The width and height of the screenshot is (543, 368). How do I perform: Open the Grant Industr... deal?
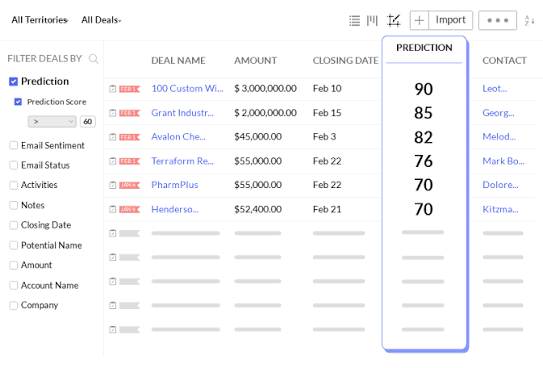click(182, 113)
